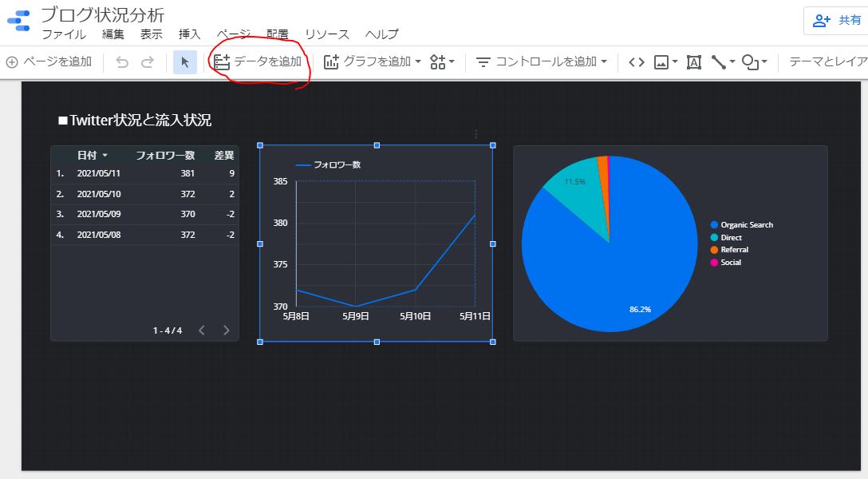Viewport: 868px width, 479px height.
Task: Click the URL embed code icon
Action: point(636,62)
